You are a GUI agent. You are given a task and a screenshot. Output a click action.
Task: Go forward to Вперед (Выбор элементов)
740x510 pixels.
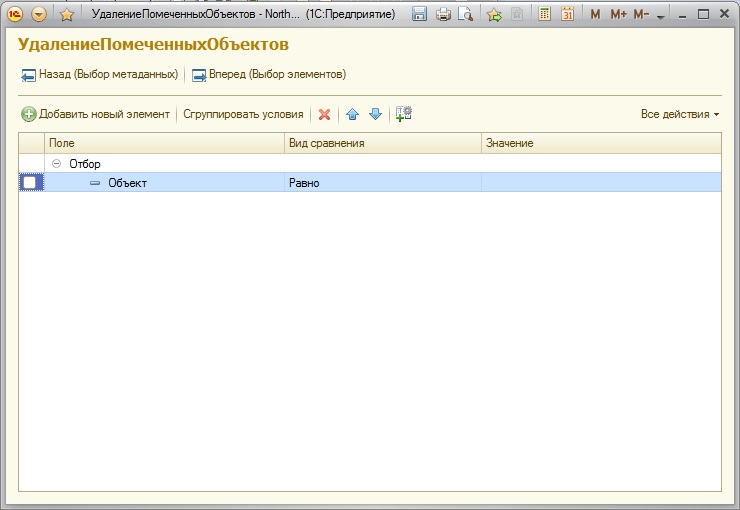269,75
